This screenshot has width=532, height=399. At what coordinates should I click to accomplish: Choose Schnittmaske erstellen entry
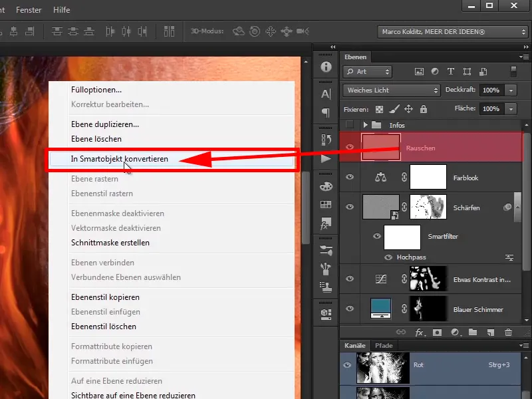tap(110, 243)
